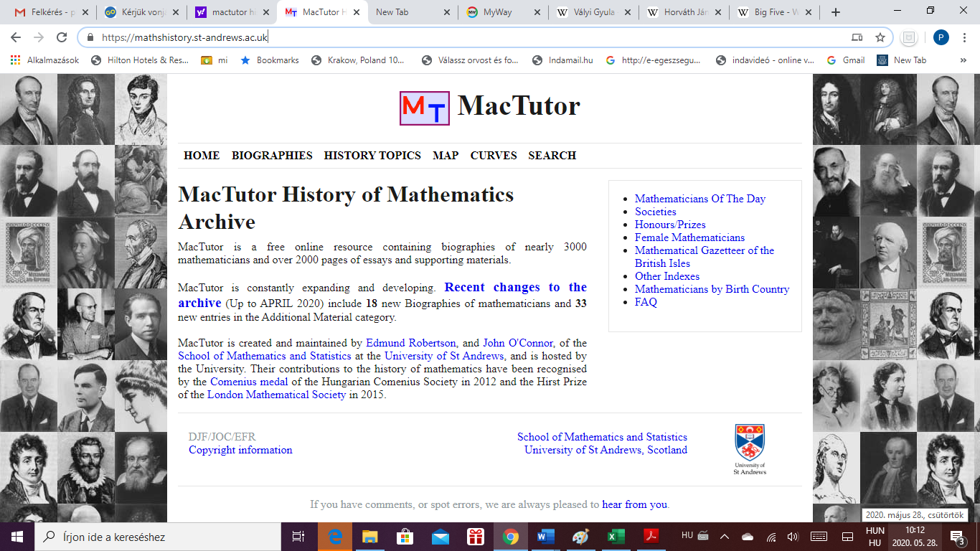
Task: Open the BIOGRAPHIES menu item
Action: (272, 155)
